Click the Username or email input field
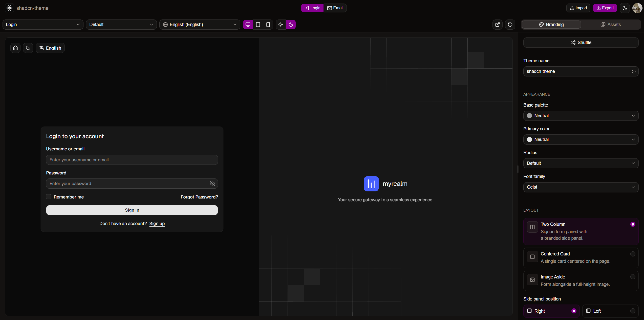 [132, 160]
